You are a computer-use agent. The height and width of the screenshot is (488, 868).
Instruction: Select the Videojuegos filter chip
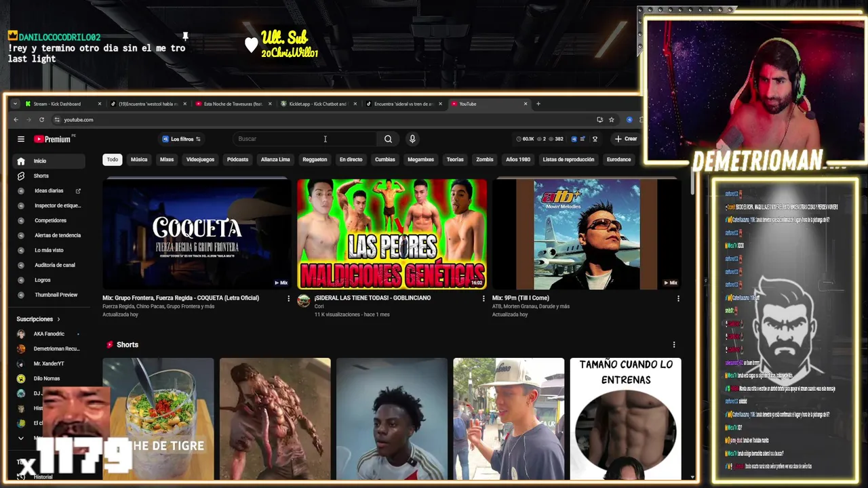click(200, 160)
